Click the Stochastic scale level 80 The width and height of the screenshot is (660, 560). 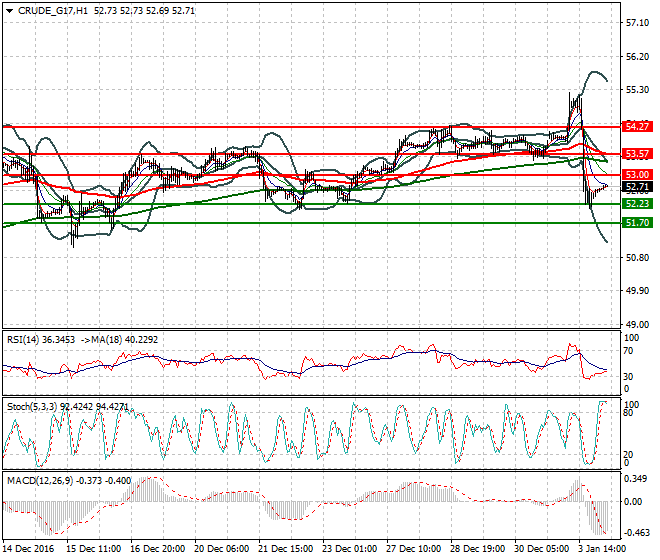click(x=628, y=413)
